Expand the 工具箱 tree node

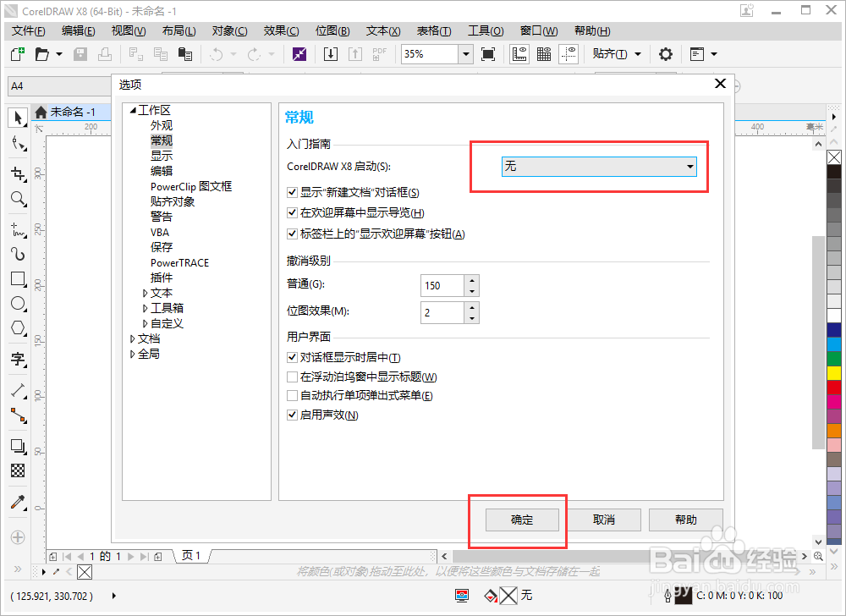click(x=146, y=308)
